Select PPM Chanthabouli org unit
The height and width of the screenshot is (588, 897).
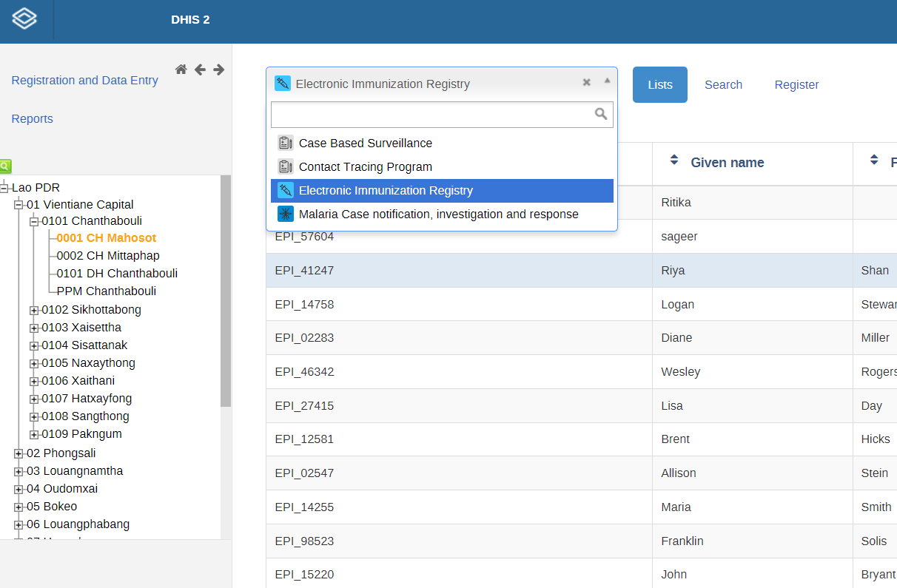pyautogui.click(x=107, y=291)
